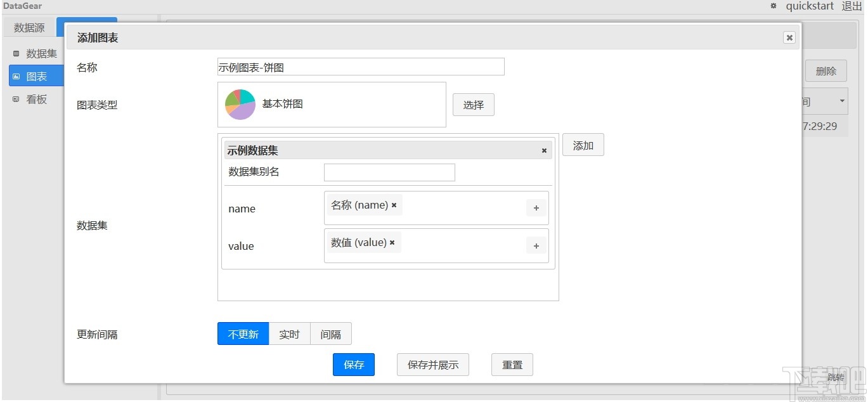Remove the 示例数据集 with its × icon
The image size is (868, 402).
click(544, 150)
